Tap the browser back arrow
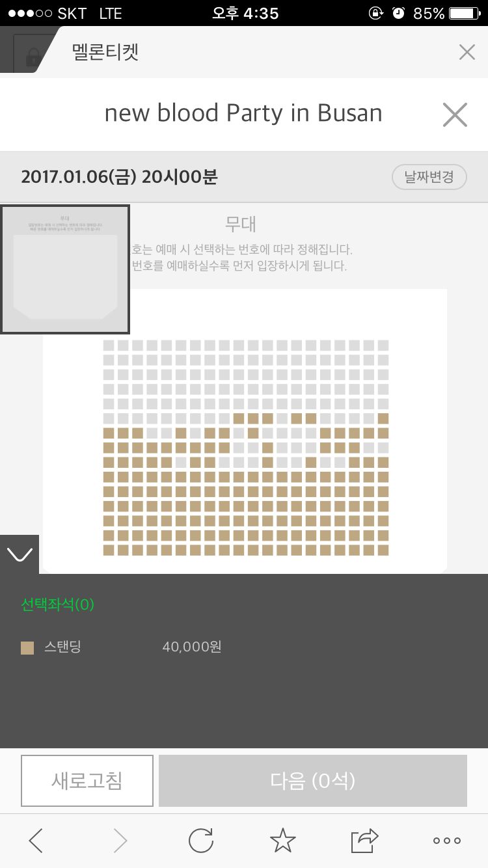This screenshot has height=868, width=488. (36, 841)
